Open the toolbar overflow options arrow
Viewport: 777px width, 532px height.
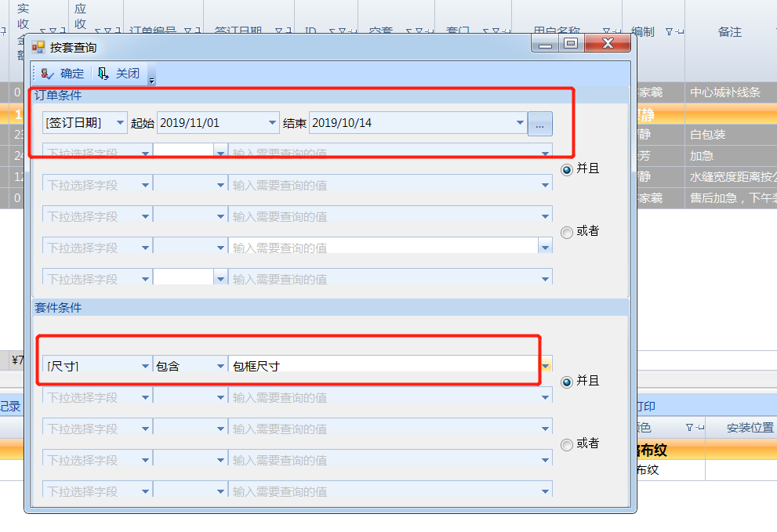click(x=151, y=79)
